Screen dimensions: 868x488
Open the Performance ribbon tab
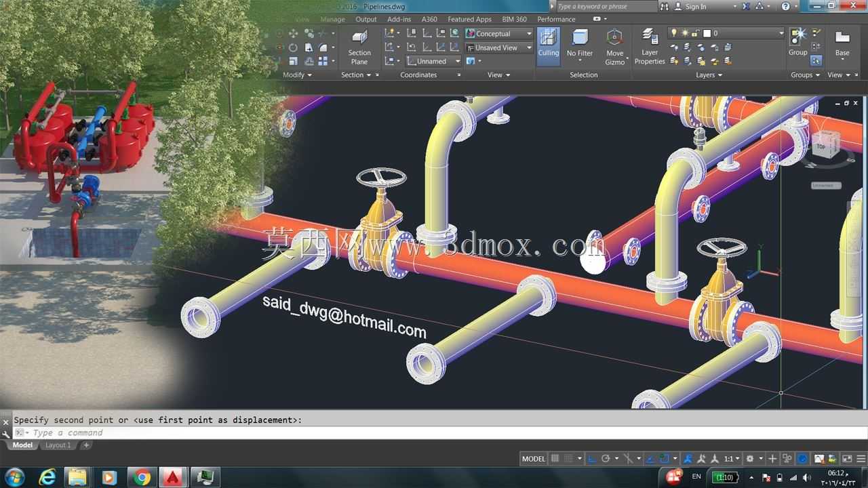click(556, 19)
